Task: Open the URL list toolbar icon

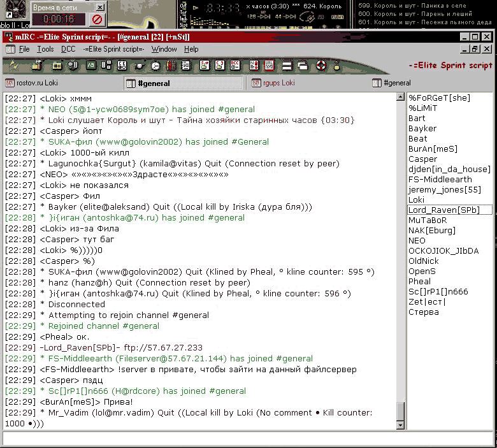Action: click(x=269, y=65)
